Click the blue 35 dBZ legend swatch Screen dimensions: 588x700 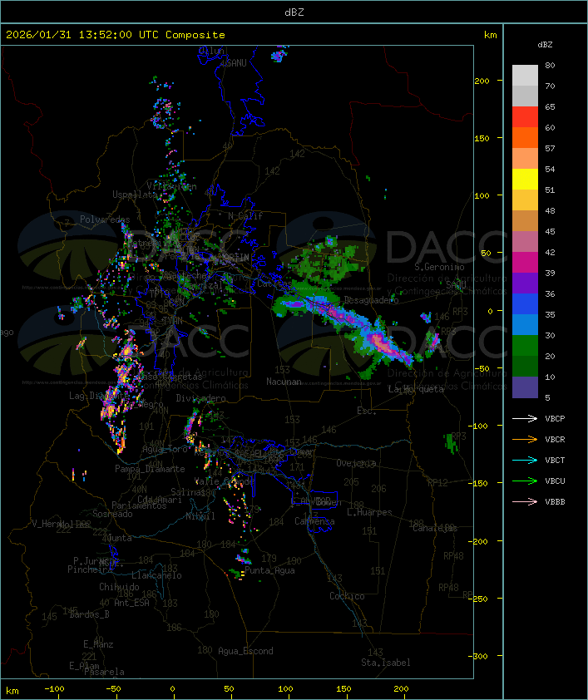pyautogui.click(x=525, y=303)
